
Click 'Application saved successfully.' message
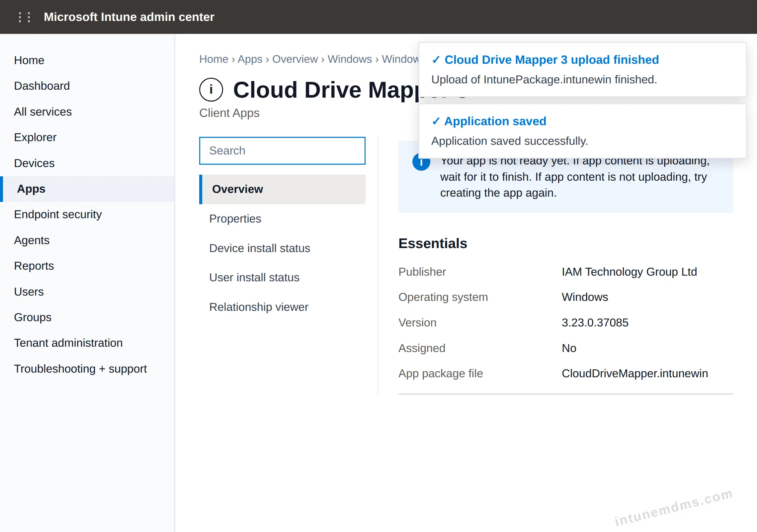click(510, 141)
